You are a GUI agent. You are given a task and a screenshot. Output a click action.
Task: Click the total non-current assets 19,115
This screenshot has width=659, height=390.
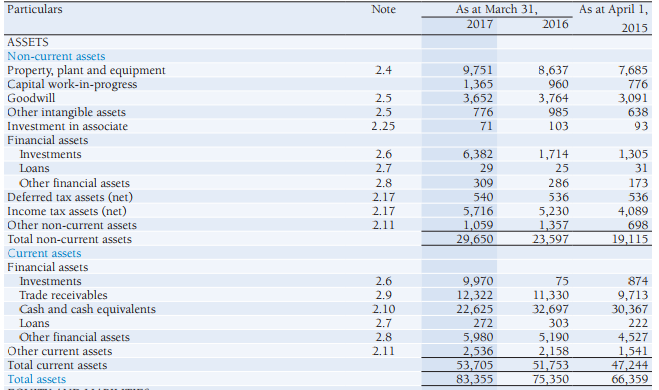coord(630,239)
